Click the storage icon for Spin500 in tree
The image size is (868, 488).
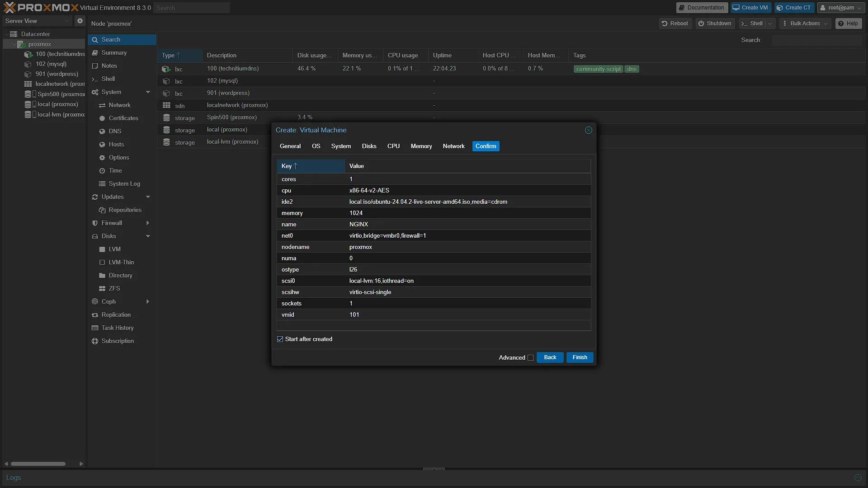tap(28, 94)
